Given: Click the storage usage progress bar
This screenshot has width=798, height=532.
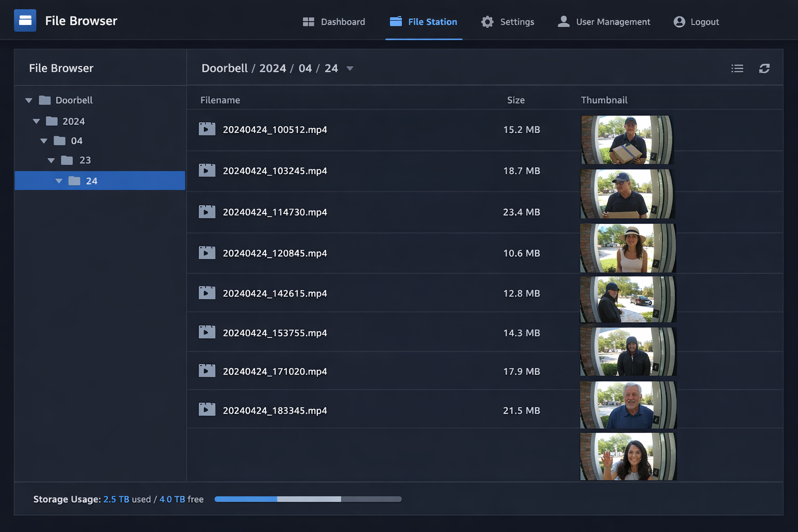Looking at the screenshot, I should pos(308,499).
